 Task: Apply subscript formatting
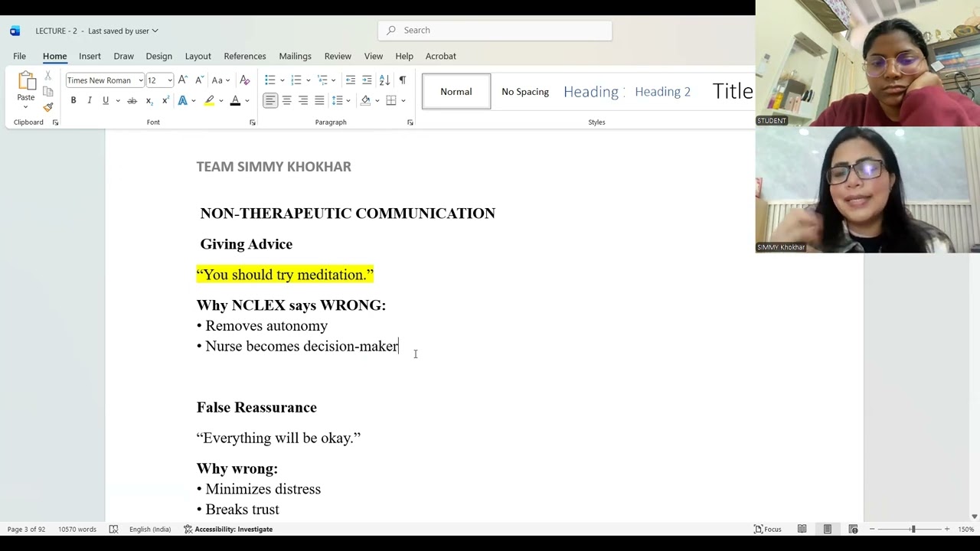click(x=149, y=100)
